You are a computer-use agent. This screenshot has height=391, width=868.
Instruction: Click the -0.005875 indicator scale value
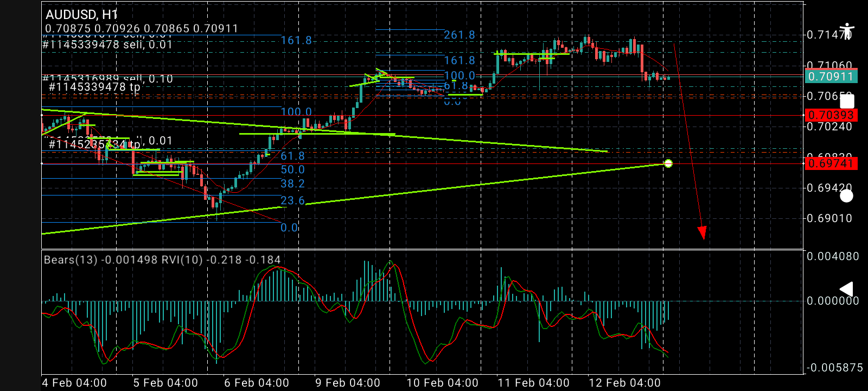(x=834, y=368)
